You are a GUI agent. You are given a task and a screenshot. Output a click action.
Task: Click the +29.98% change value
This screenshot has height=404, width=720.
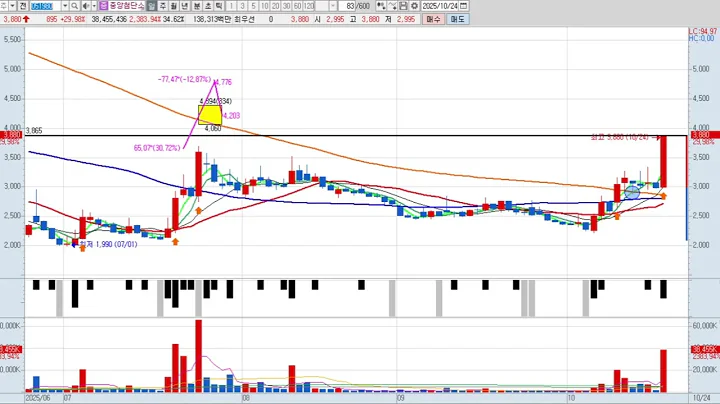(x=73, y=19)
